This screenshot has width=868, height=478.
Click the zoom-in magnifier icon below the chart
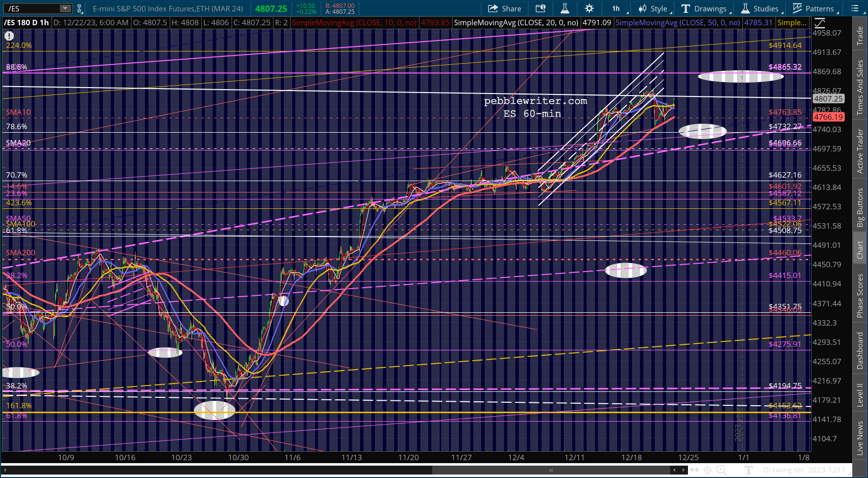[722, 470]
